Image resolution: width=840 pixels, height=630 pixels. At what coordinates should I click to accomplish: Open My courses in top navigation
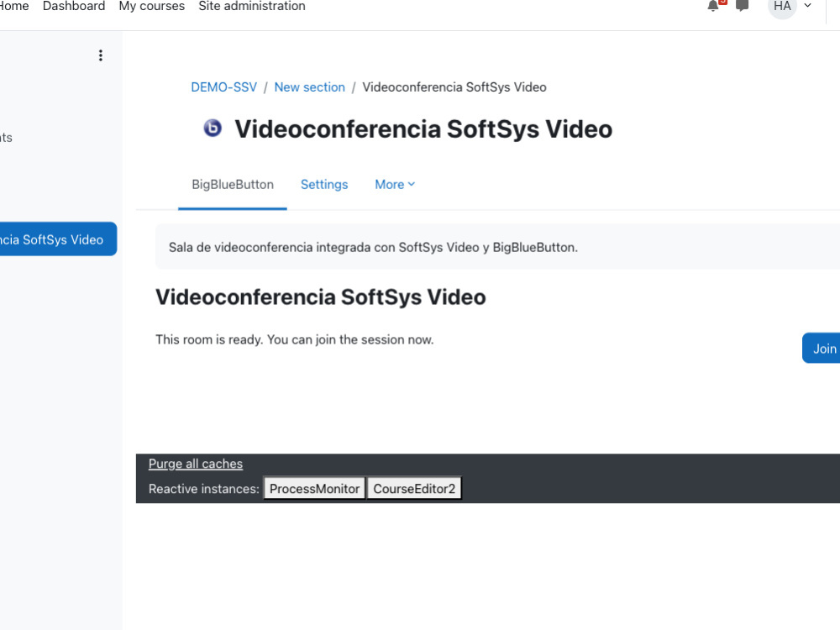(151, 6)
